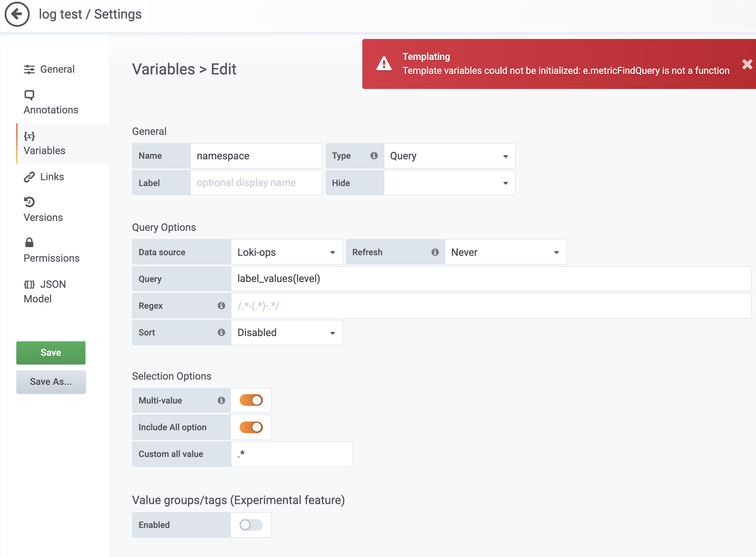Click the Permissions lock icon

(x=29, y=242)
